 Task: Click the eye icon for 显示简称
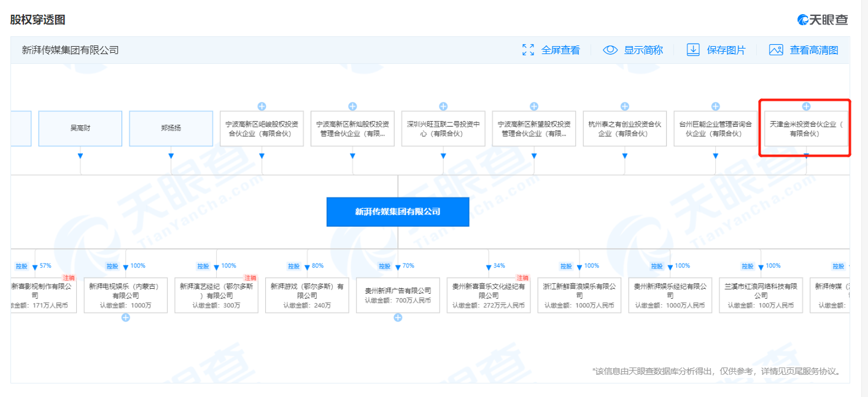tap(610, 50)
